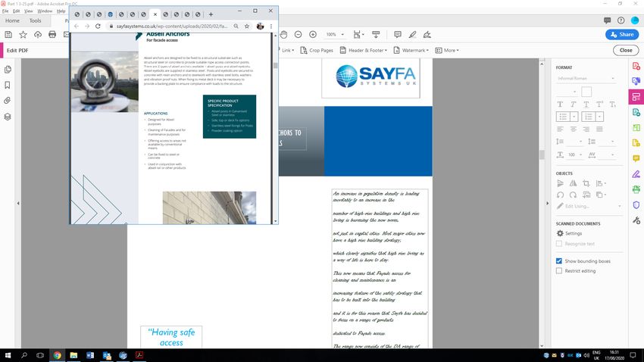The image size is (644, 362).
Task: Reload the page in Chrome window
Action: coord(98,26)
